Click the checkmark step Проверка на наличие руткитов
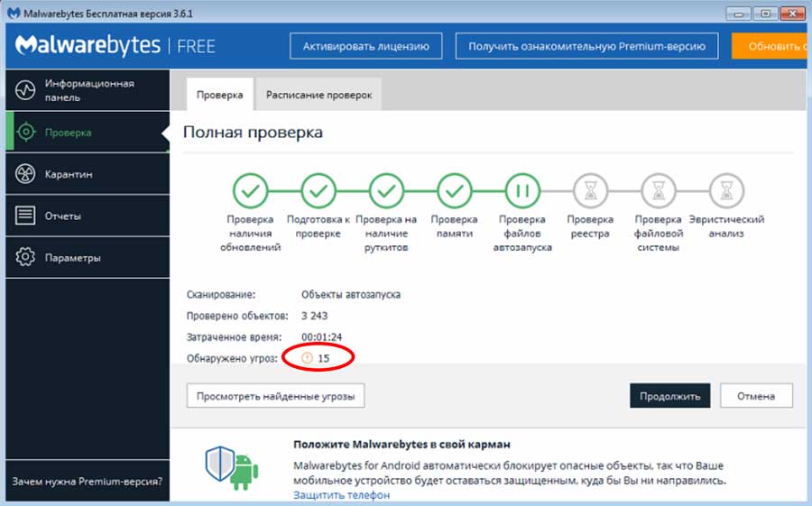The height and width of the screenshot is (506, 812). tap(386, 191)
